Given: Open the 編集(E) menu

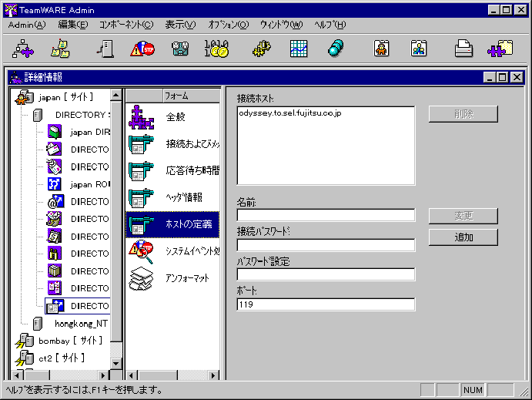Looking at the screenshot, I should [x=73, y=25].
